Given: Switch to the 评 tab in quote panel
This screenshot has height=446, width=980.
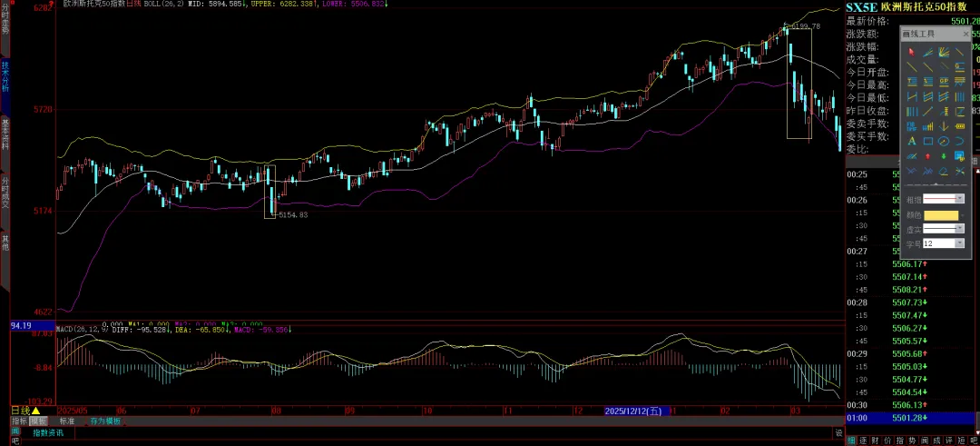Looking at the screenshot, I should pyautogui.click(x=949, y=441).
